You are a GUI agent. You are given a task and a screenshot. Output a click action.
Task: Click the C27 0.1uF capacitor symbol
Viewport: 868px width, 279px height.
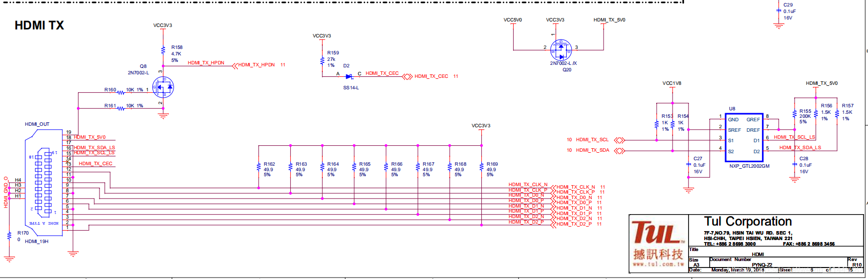coord(689,164)
